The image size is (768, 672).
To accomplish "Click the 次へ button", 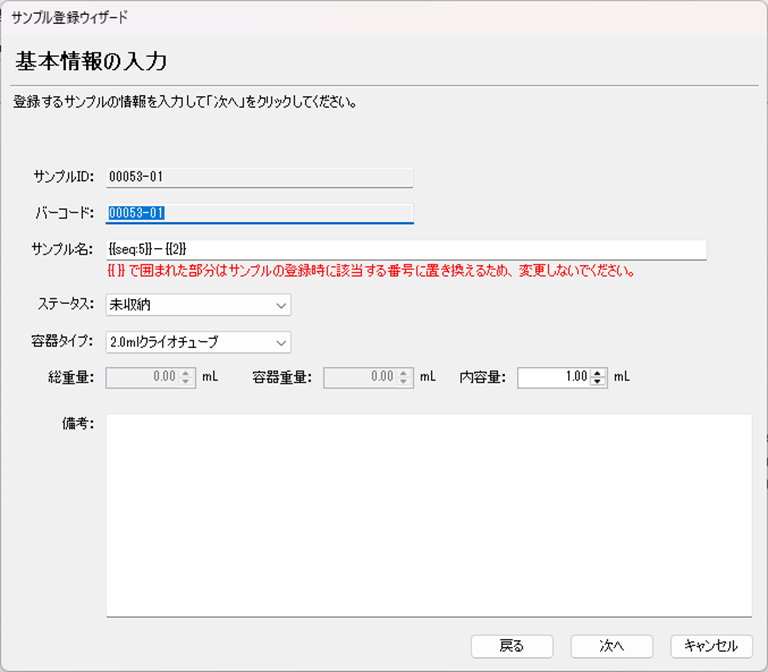I will (x=611, y=646).
